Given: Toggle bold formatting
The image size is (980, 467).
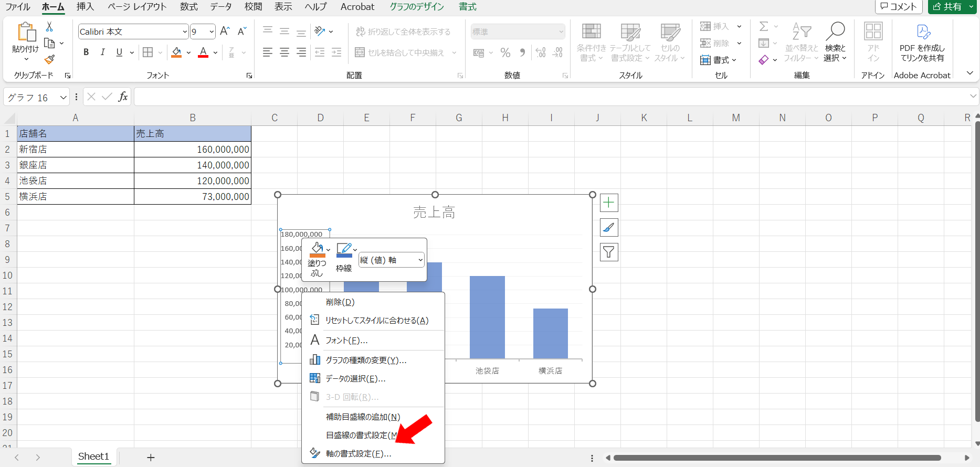Looking at the screenshot, I should click(86, 52).
